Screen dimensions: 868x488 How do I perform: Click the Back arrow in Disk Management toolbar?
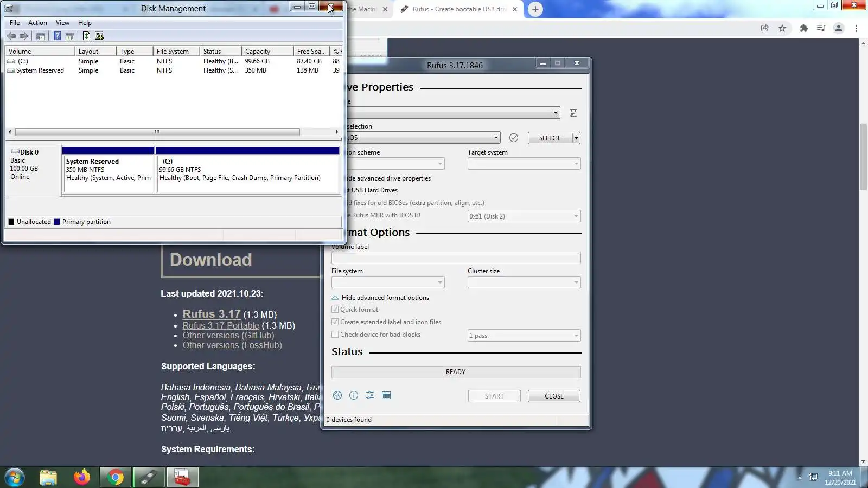[x=11, y=36]
